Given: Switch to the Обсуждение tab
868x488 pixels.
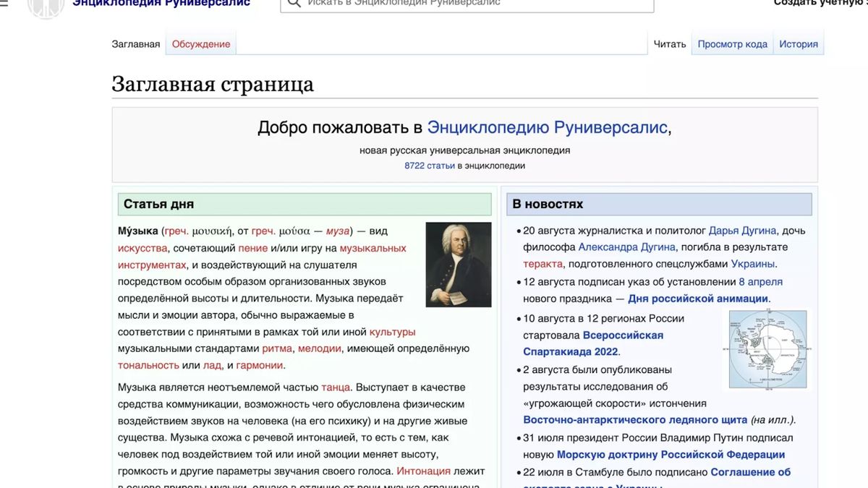Looking at the screenshot, I should [201, 44].
